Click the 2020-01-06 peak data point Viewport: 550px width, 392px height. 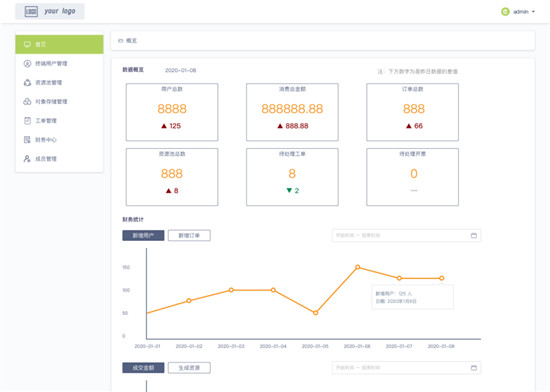pos(357,267)
